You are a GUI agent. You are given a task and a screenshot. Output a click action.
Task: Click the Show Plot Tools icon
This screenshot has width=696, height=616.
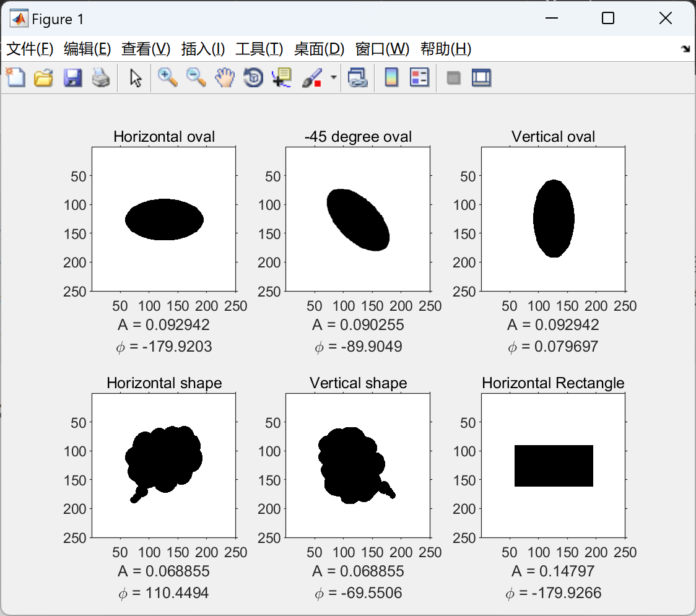point(482,77)
